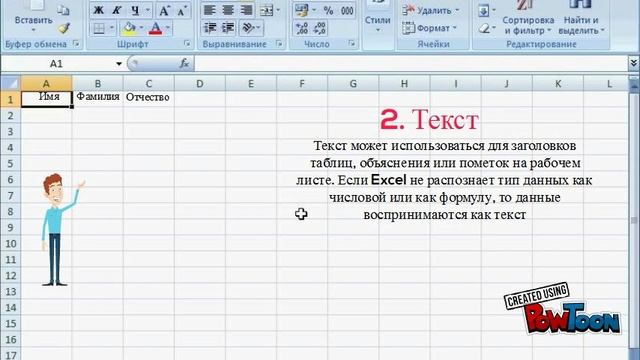Click the vertical scrollbar

tap(634, 220)
